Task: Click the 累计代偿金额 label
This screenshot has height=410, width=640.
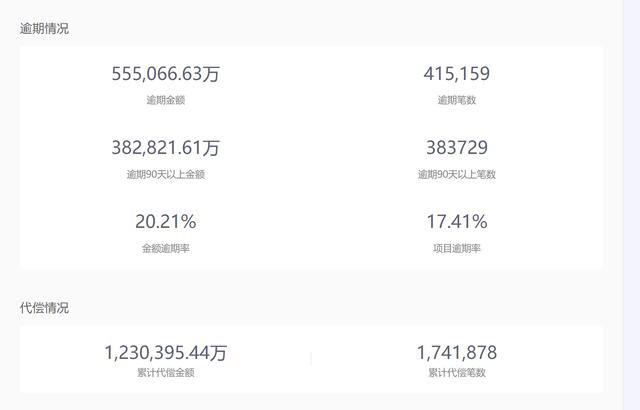Action: [x=166, y=372]
